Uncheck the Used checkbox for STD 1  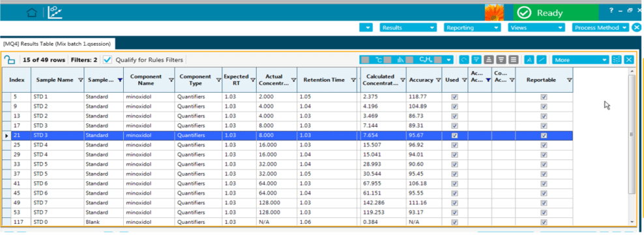coord(454,97)
